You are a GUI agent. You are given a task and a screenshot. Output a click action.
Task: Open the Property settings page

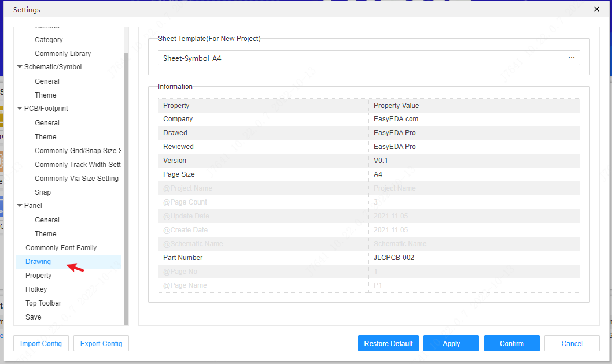[38, 275]
